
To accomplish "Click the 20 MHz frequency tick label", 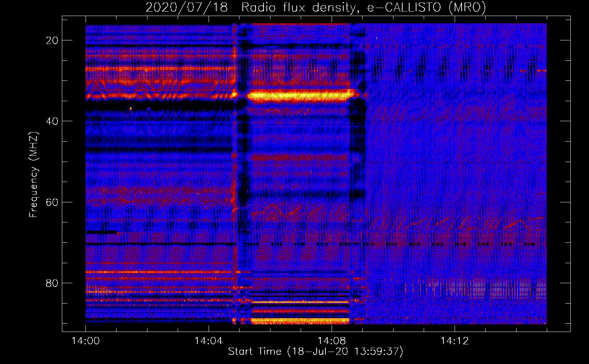I will point(52,40).
